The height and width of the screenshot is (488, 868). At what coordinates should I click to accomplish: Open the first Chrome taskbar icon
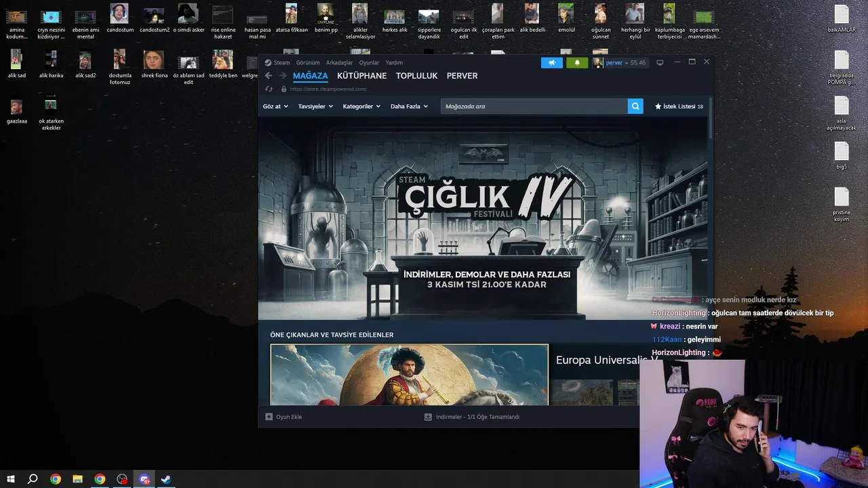(56, 479)
